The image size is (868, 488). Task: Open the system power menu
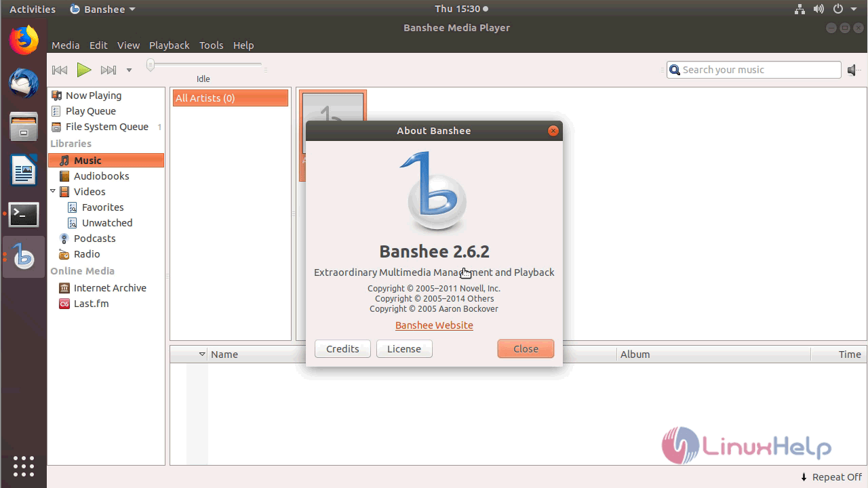click(x=838, y=9)
